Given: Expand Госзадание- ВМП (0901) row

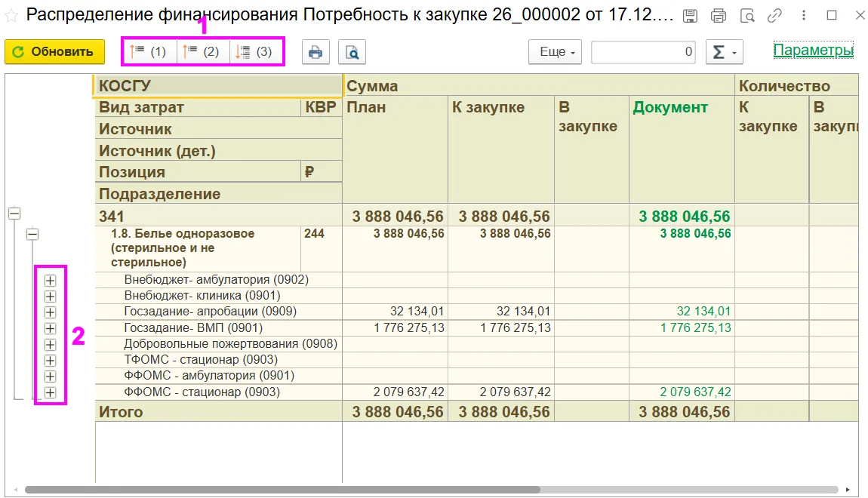Looking at the screenshot, I should (x=50, y=329).
